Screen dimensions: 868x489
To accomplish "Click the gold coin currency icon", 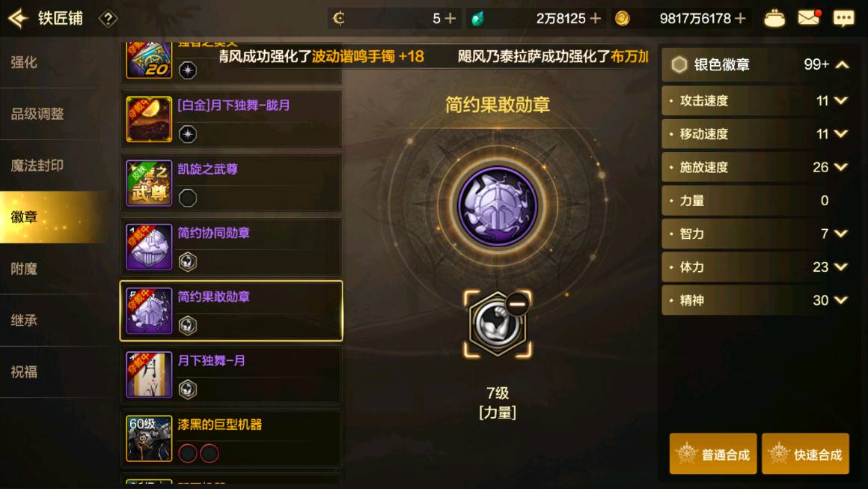I will point(623,19).
